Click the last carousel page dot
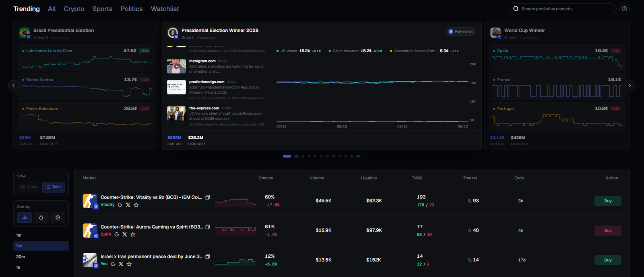The height and width of the screenshot is (277, 644). tap(358, 156)
